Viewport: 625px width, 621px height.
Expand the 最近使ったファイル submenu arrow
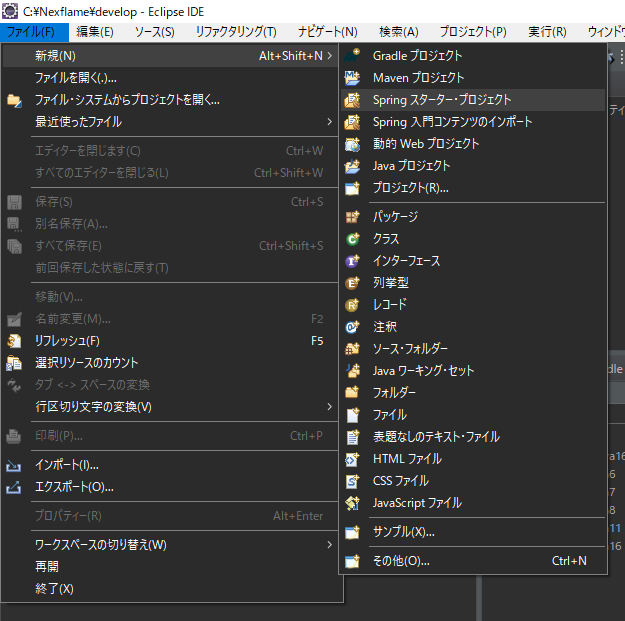(330, 122)
